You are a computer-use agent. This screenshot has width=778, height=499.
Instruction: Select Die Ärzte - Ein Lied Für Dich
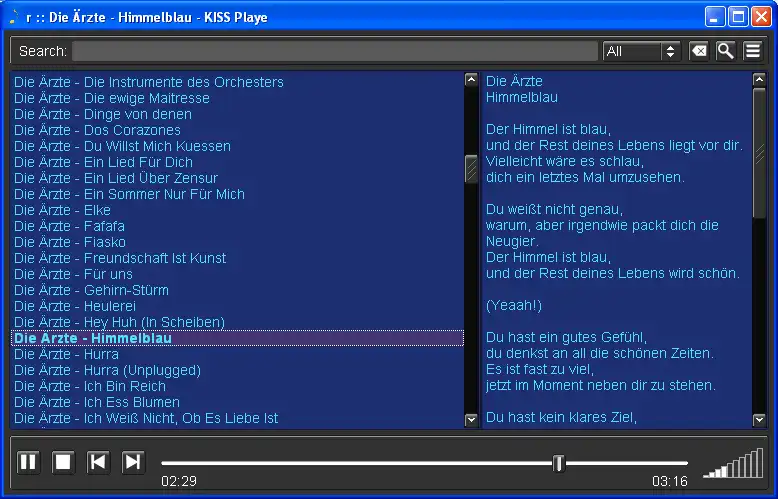(x=237, y=162)
